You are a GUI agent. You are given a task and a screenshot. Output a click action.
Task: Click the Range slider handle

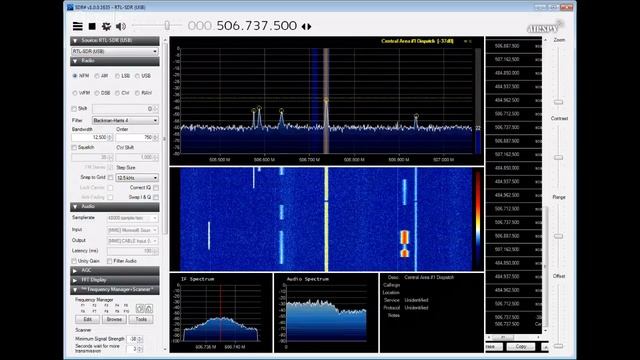point(558,236)
